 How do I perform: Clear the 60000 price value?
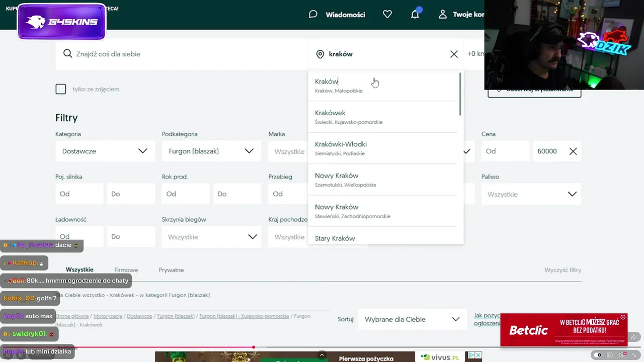pos(573,151)
